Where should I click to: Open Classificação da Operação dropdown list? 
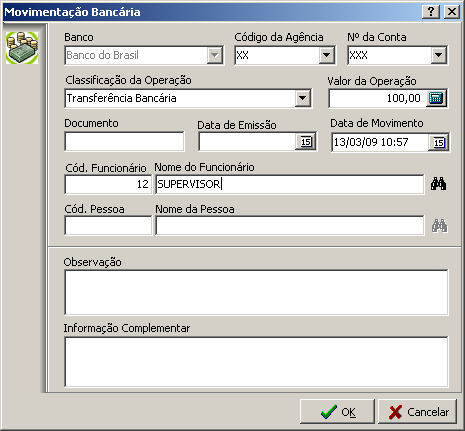303,98
